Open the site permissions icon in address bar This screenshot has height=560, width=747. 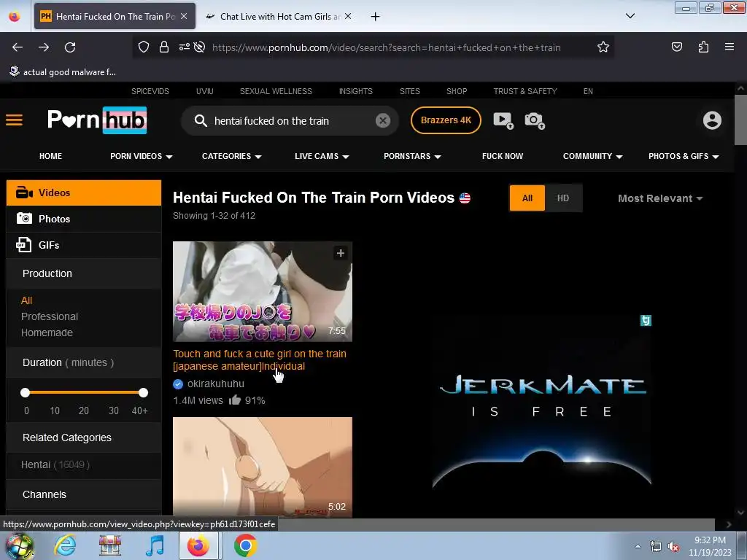(185, 47)
